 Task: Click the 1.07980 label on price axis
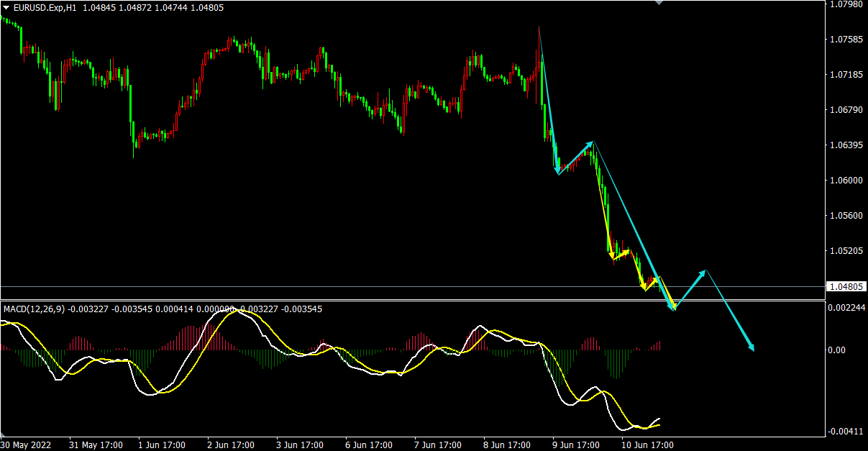(x=846, y=5)
